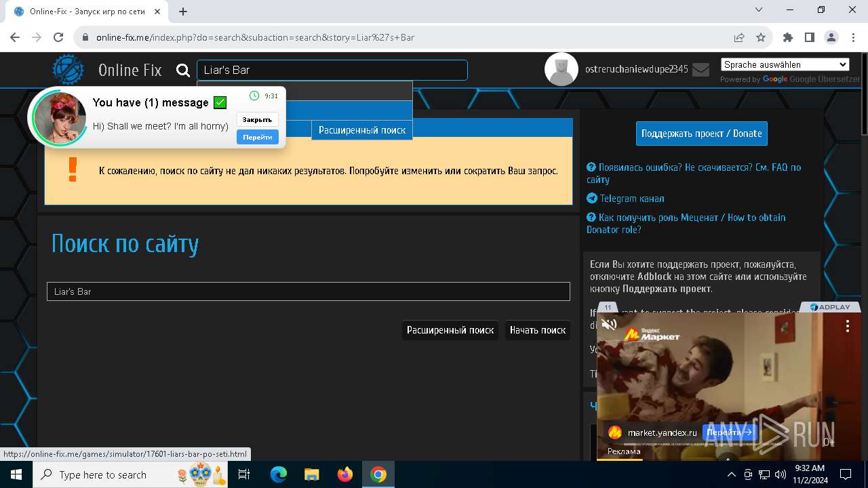Viewport: 868px width, 488px height.
Task: Click Поддержать проект / Donate button
Action: 702,134
